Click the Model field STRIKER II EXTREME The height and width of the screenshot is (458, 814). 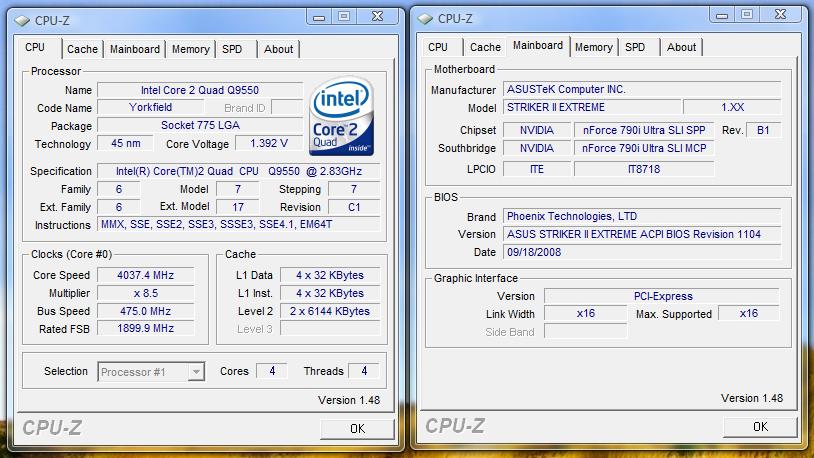[592, 107]
